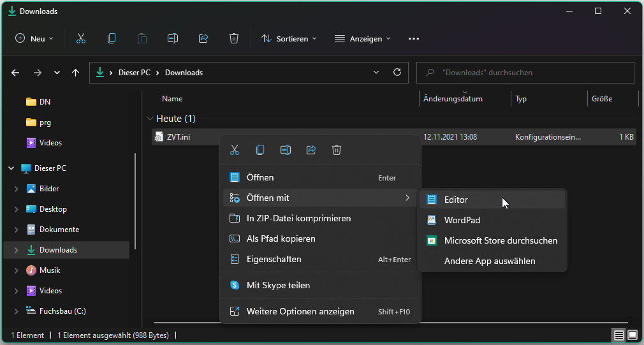Go up one folder with the up arrow
This screenshot has height=345, width=644.
[x=76, y=73]
